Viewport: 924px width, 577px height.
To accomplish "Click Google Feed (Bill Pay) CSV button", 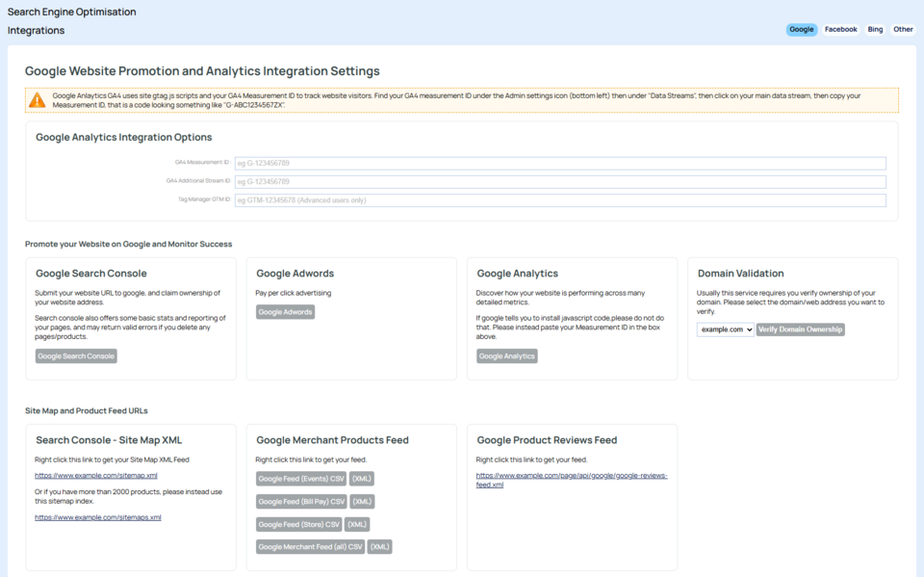I will coord(301,502).
